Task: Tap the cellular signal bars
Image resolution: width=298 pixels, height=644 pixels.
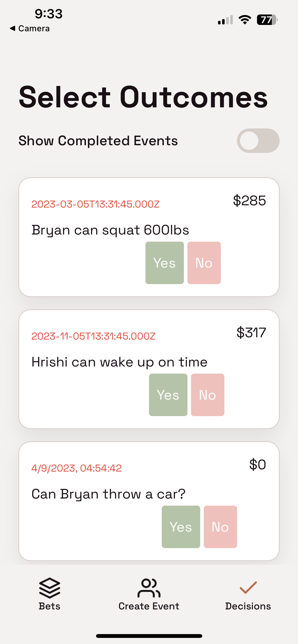Action: tap(225, 20)
